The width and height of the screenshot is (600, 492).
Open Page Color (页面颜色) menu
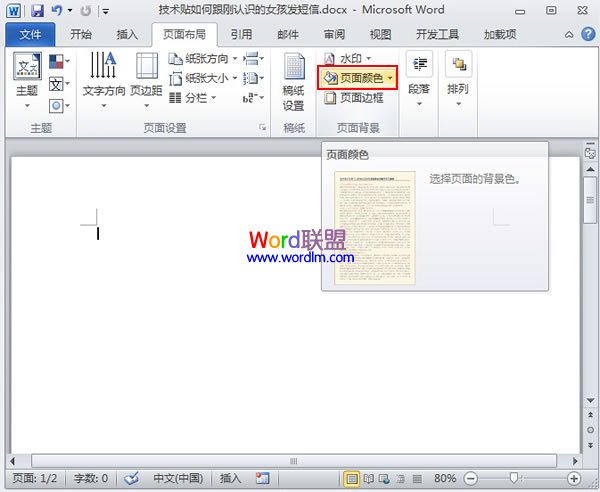point(358,78)
